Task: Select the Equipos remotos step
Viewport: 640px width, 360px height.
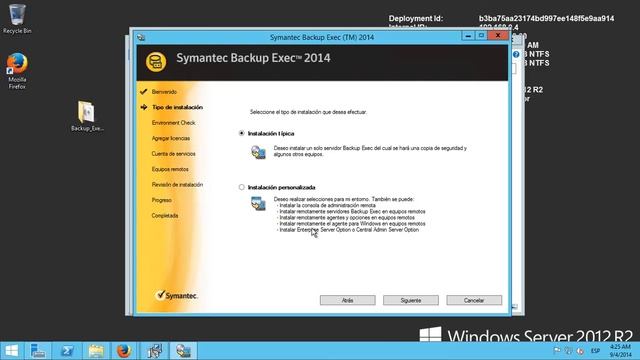Action: pyautogui.click(x=170, y=169)
